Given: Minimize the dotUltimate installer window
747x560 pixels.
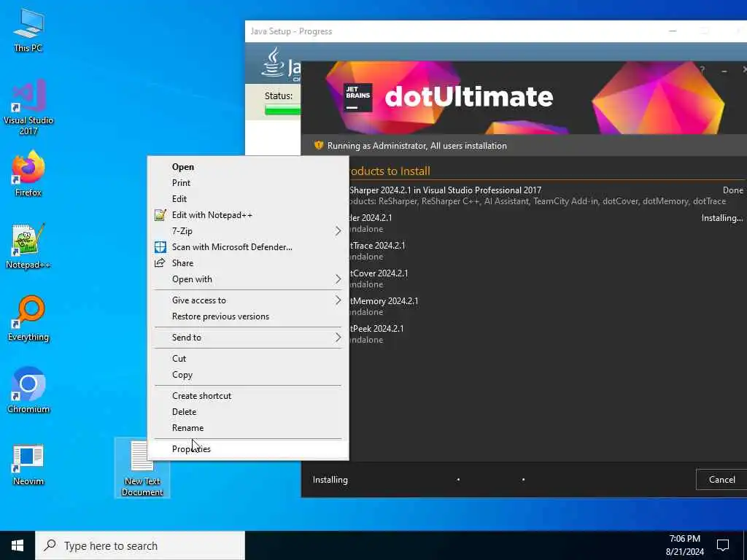Looking at the screenshot, I should point(724,71).
